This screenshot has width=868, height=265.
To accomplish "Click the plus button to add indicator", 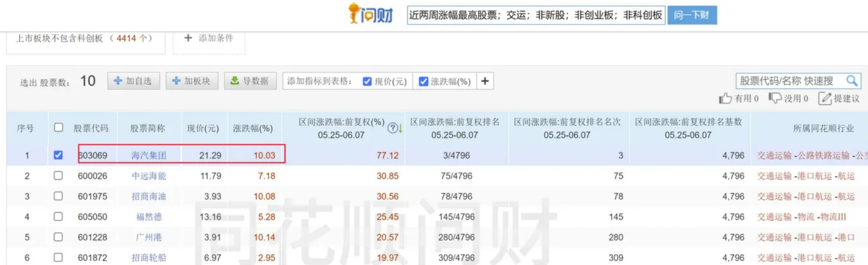I will click(485, 81).
